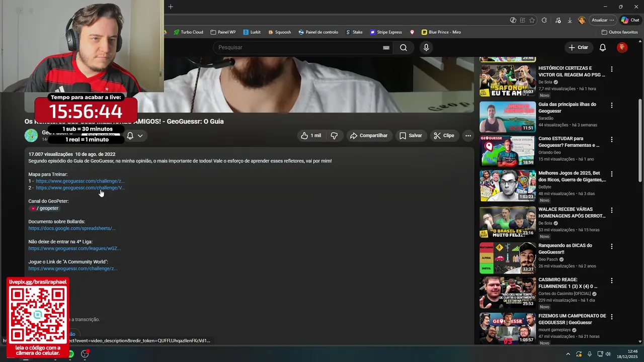The image size is (644, 362).
Task: Click the Compartilhar share button
Action: pos(369,136)
